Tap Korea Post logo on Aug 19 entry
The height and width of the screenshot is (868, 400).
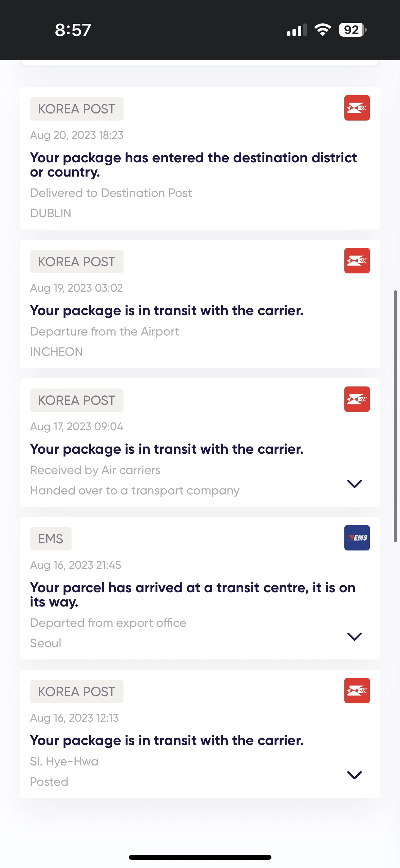(x=357, y=261)
